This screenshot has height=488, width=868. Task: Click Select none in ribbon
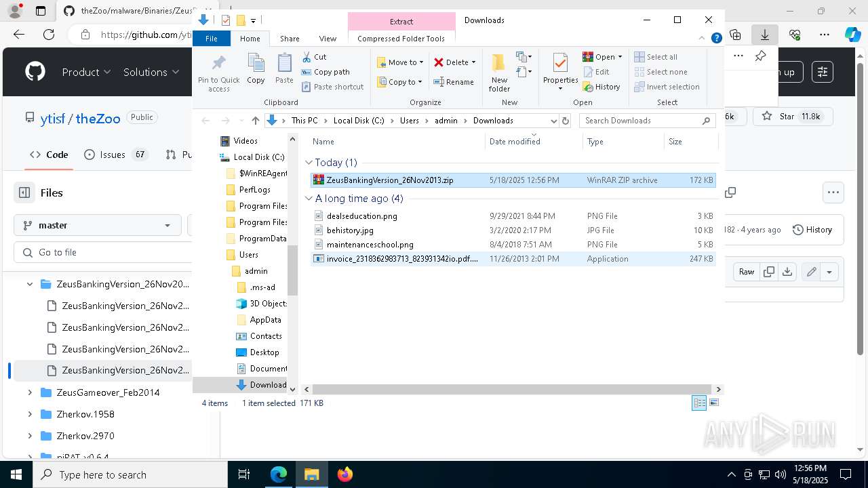click(661, 72)
